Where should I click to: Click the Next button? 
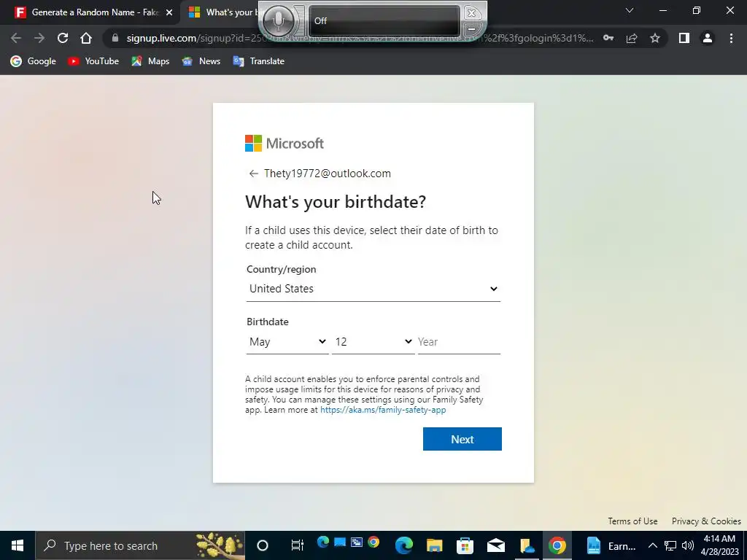pos(462,439)
